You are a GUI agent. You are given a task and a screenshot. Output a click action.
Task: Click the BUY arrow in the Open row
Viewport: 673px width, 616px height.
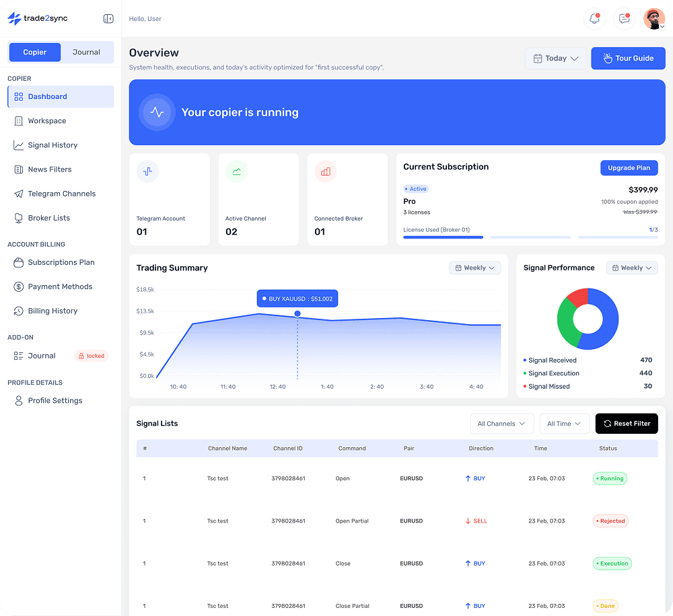pos(468,478)
